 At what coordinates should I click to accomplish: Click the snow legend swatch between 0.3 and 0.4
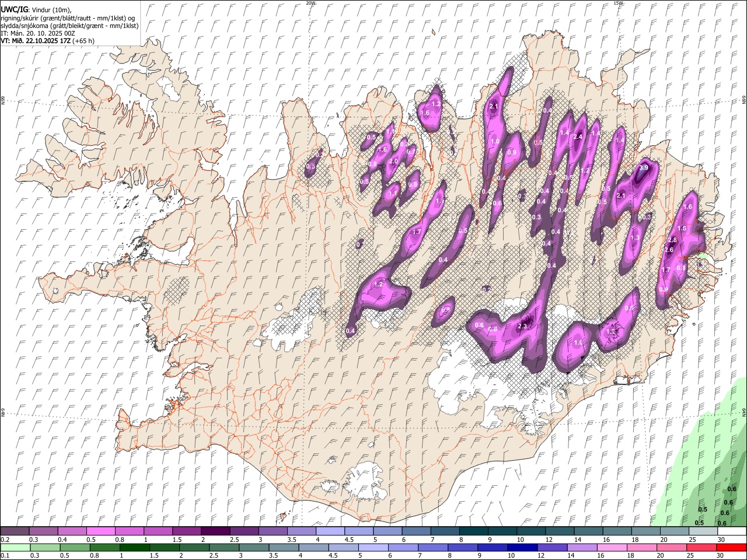(43, 531)
